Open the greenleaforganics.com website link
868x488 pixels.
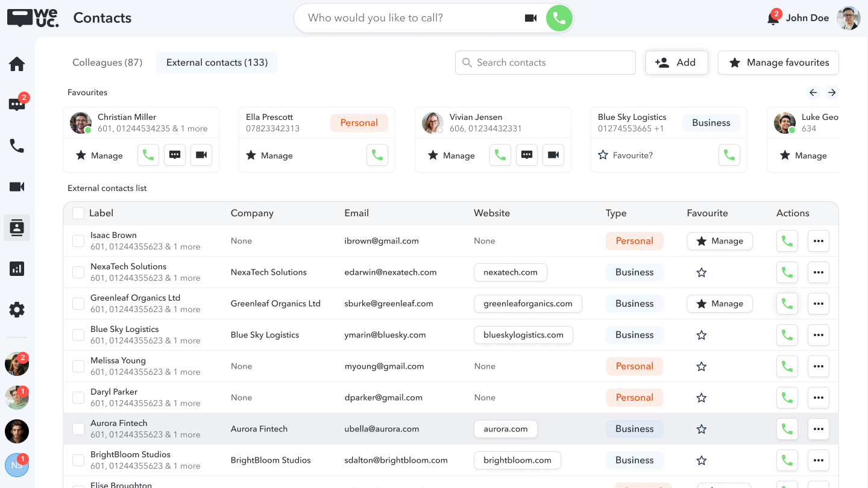[x=527, y=304]
